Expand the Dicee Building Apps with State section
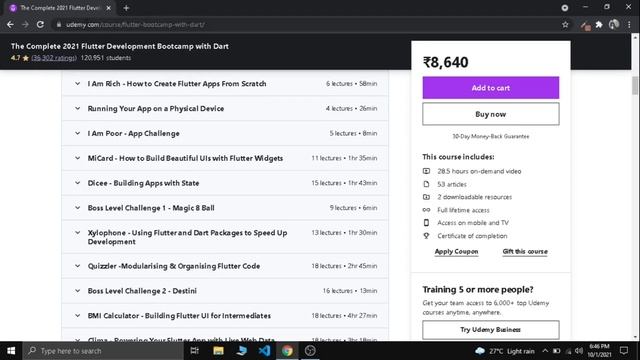This screenshot has height=360, width=640. pos(225,183)
